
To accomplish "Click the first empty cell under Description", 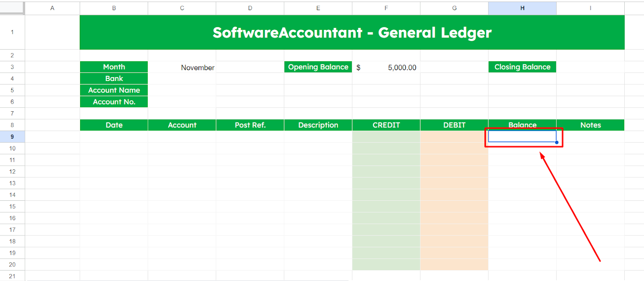I will 318,137.
